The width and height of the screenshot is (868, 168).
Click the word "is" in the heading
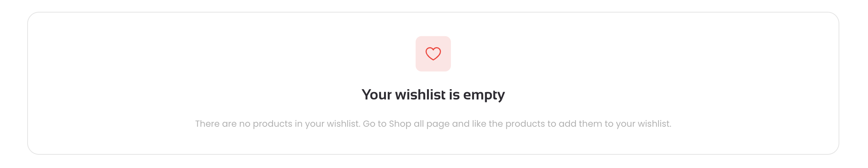coord(455,95)
